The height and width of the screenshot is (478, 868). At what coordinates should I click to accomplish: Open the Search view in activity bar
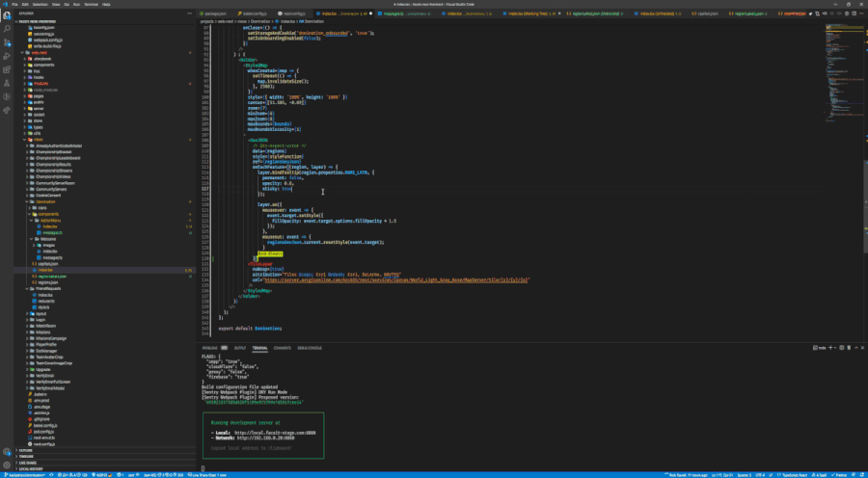click(x=7, y=28)
